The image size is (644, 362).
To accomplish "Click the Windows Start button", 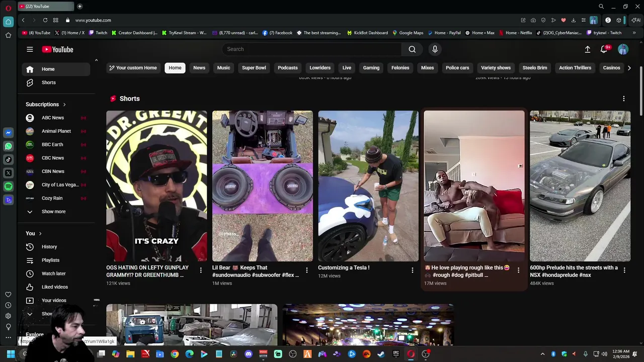I will click(11, 354).
